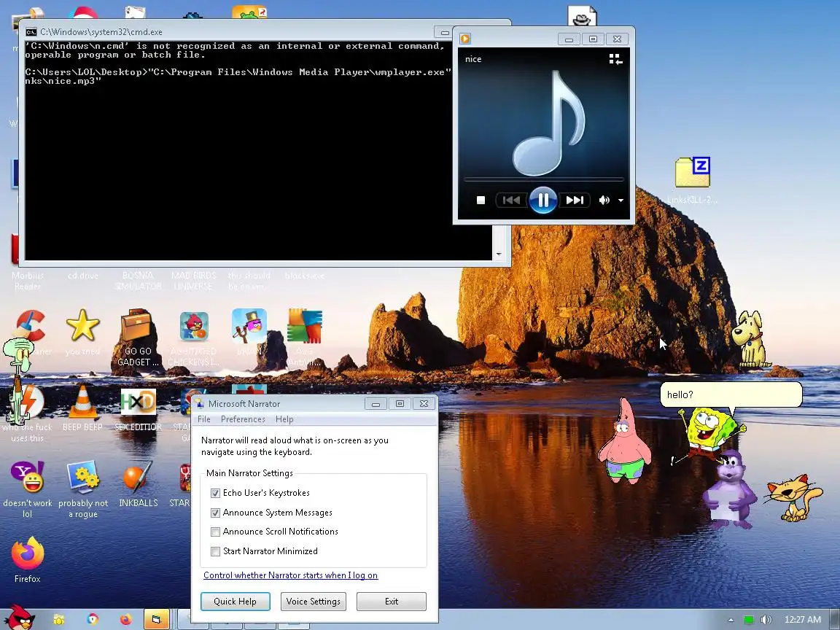Stop the nice track in media player
This screenshot has height=630, width=840.
pos(481,200)
